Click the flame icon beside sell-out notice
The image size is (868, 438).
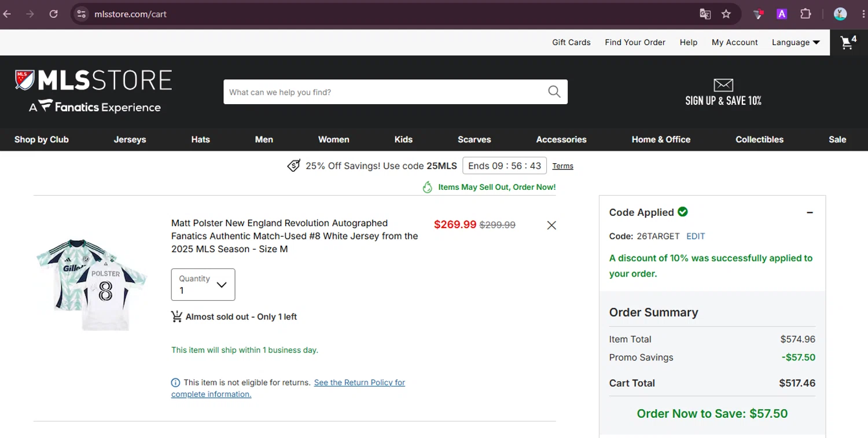tap(428, 187)
